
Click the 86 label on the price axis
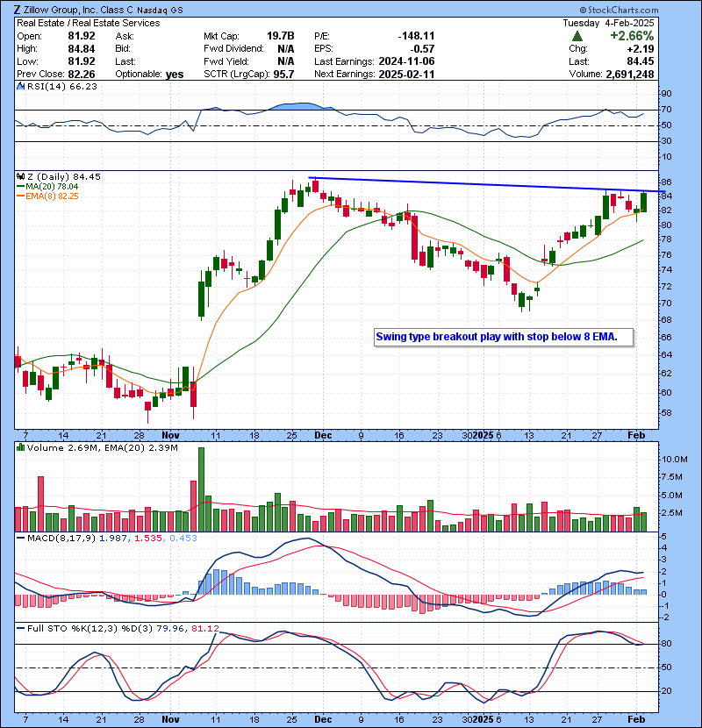point(666,182)
